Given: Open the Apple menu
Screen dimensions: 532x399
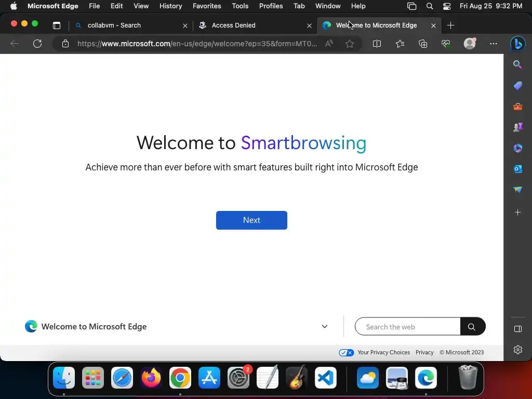Looking at the screenshot, I should (14, 6).
